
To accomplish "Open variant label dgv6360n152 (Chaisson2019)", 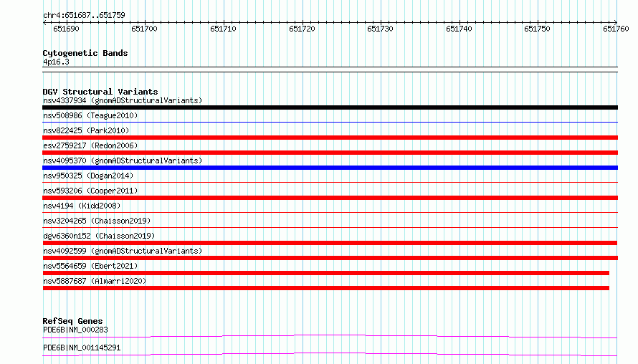I will click(x=99, y=236).
